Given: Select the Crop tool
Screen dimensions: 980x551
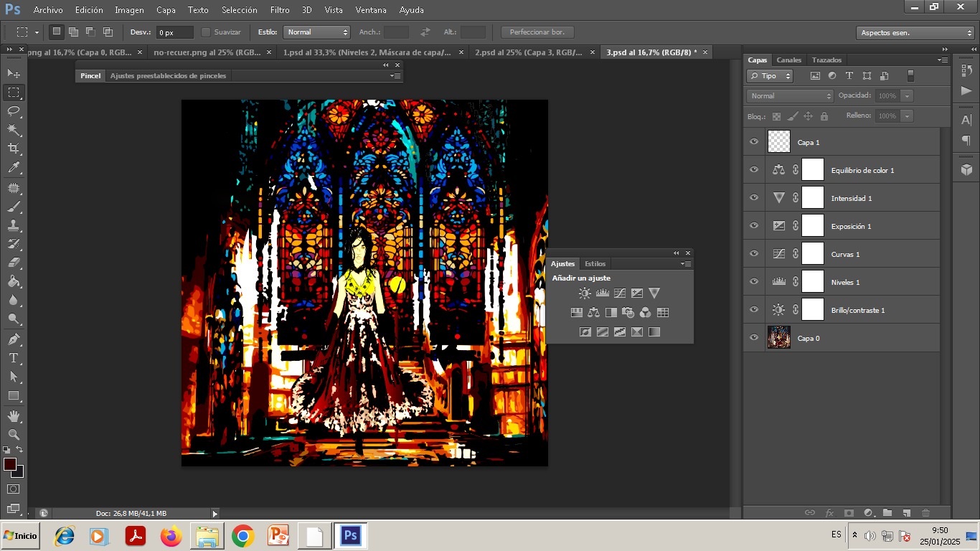Looking at the screenshot, I should tap(14, 149).
